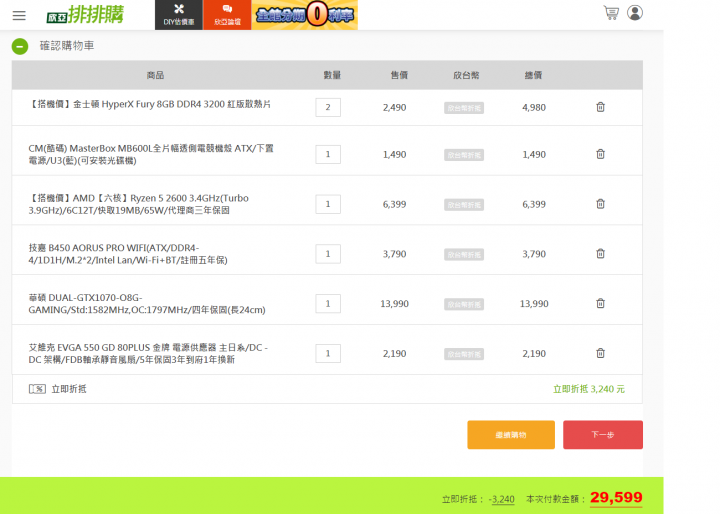Click the HyperX Fury 8GB DDR4 product name

point(150,104)
